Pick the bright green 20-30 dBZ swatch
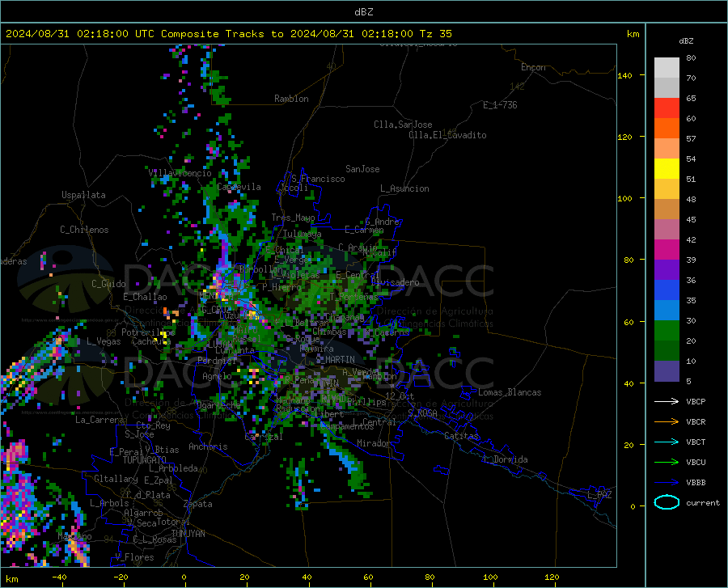 point(667,331)
